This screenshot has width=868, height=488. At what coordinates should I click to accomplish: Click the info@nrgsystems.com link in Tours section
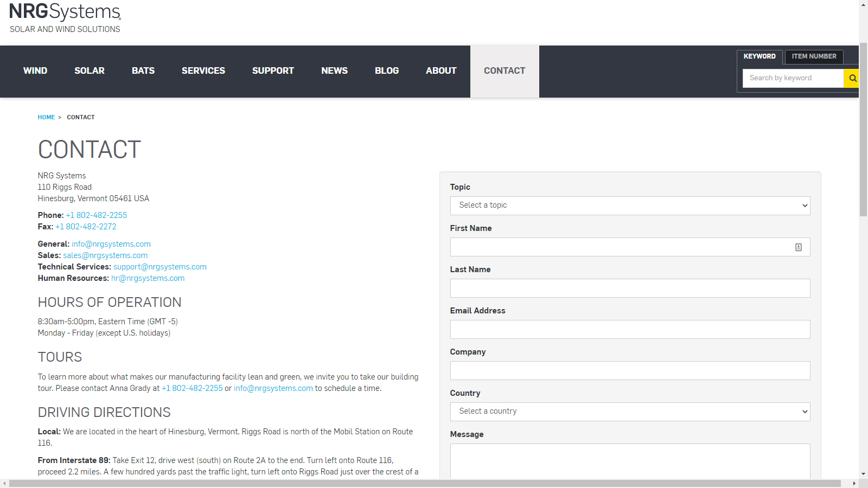pyautogui.click(x=273, y=388)
